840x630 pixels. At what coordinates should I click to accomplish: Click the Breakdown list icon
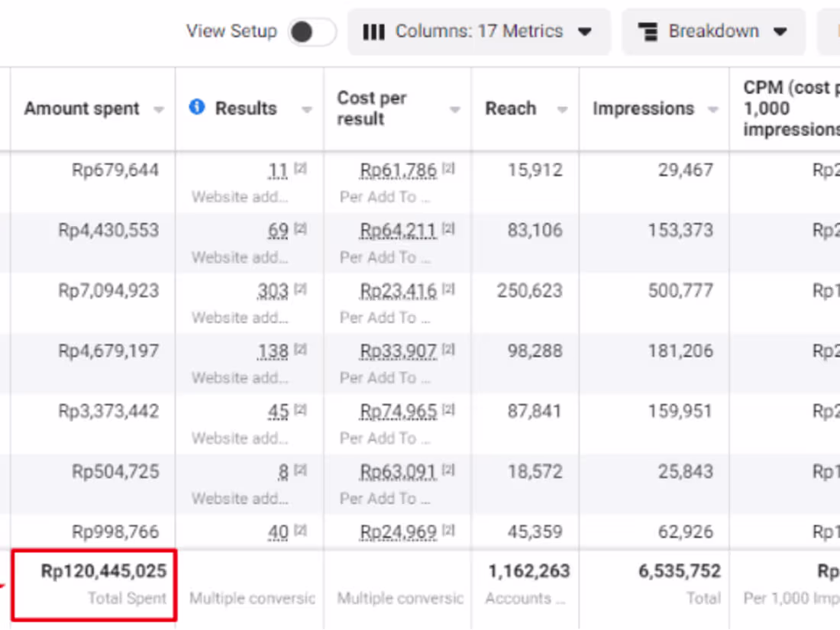[x=648, y=32]
